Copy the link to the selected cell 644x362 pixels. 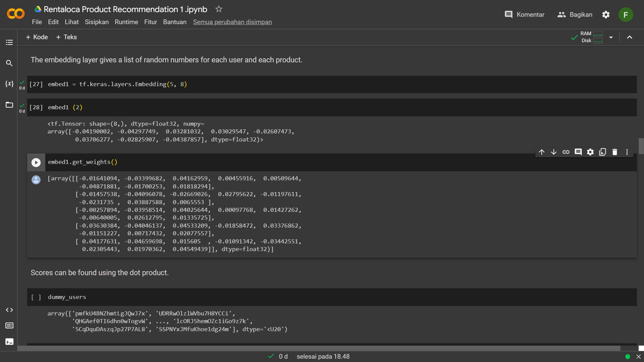point(566,152)
